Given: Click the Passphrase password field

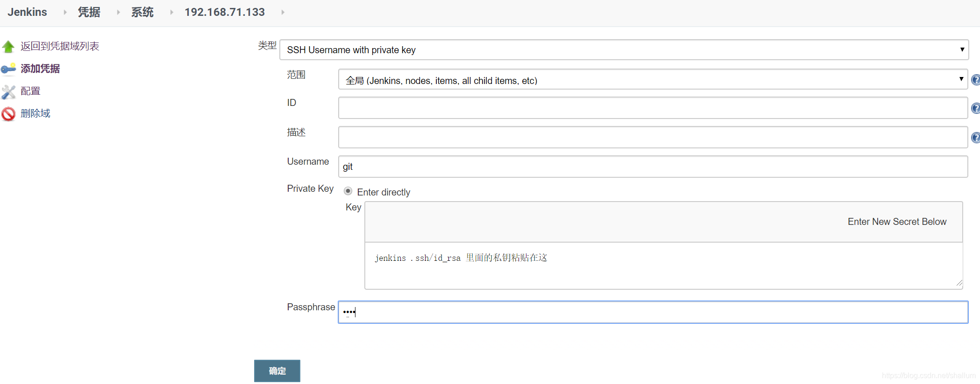Looking at the screenshot, I should point(653,312).
